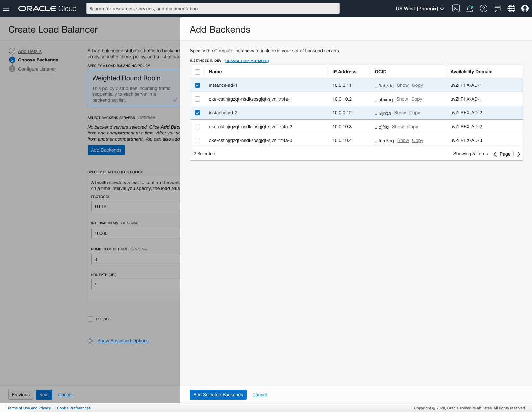Image resolution: width=532 pixels, height=412 pixels.
Task: Click the uvZi:PHX-AD-3 cell
Action: [466, 140]
